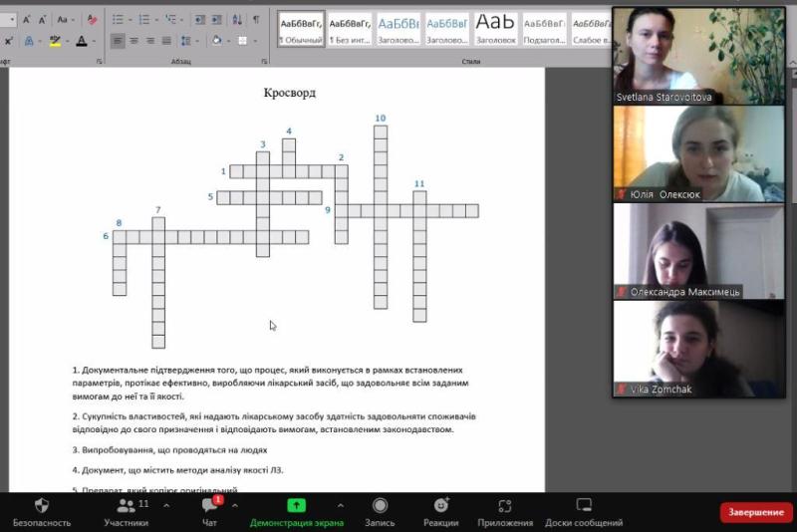
Task: Open highlight color dropdown arrow
Action: [x=67, y=41]
